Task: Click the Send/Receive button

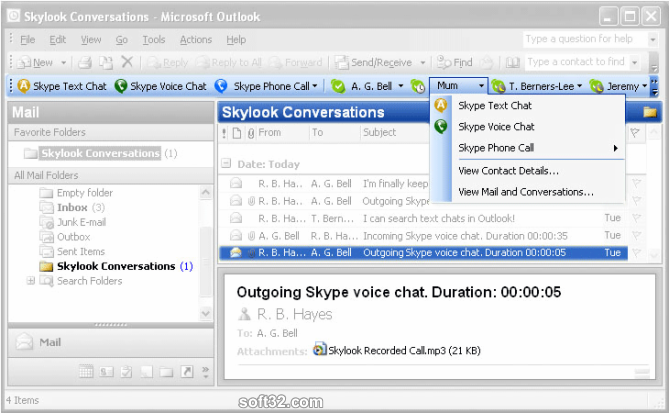Action: [x=374, y=63]
